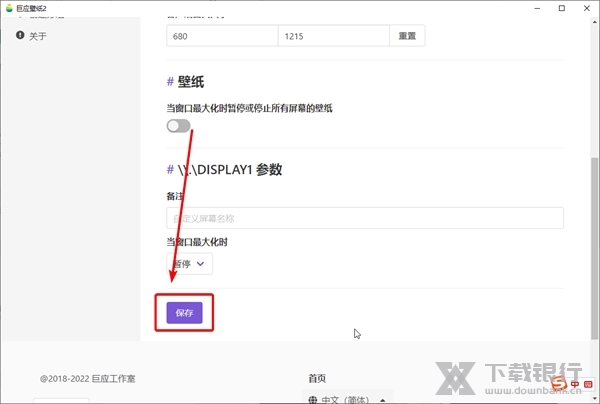Click the 当窗口最大化时 label above the dropdown
600x404 pixels.
point(197,242)
